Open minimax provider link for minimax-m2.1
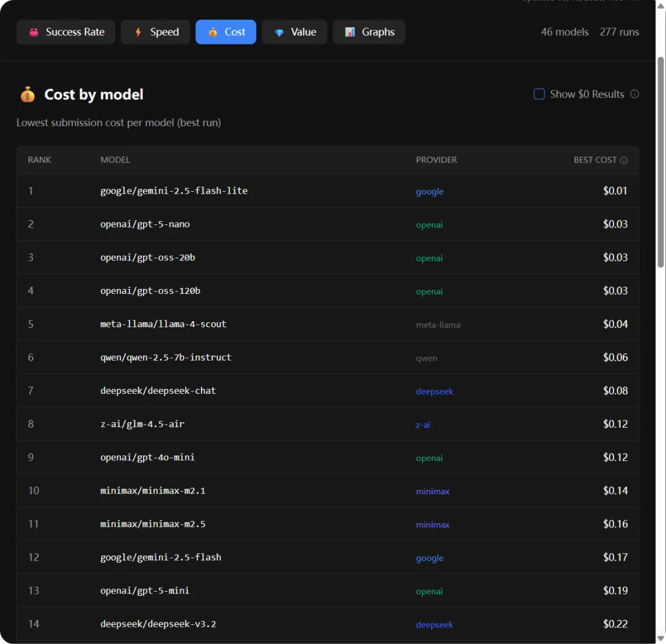This screenshot has width=666, height=644. 432,491
